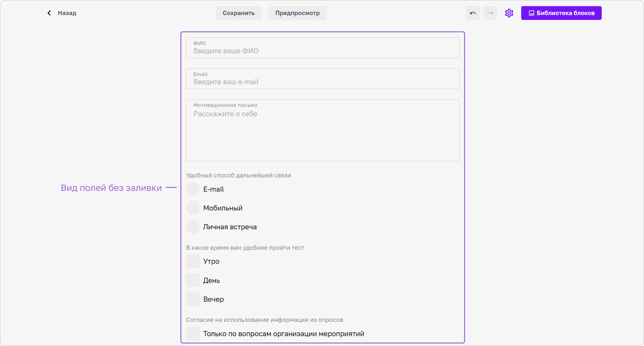
Task: Go back with the Назад link
Action: [x=67, y=13]
